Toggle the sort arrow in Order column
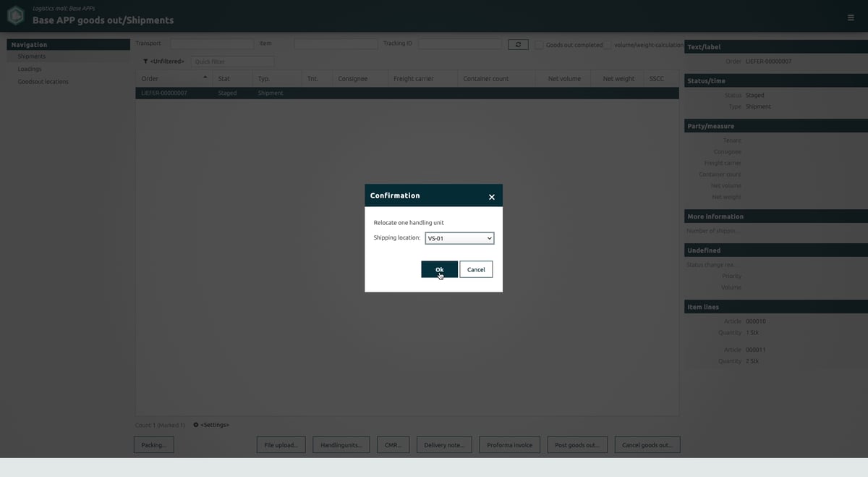Image resolution: width=868 pixels, height=477 pixels. click(x=205, y=77)
